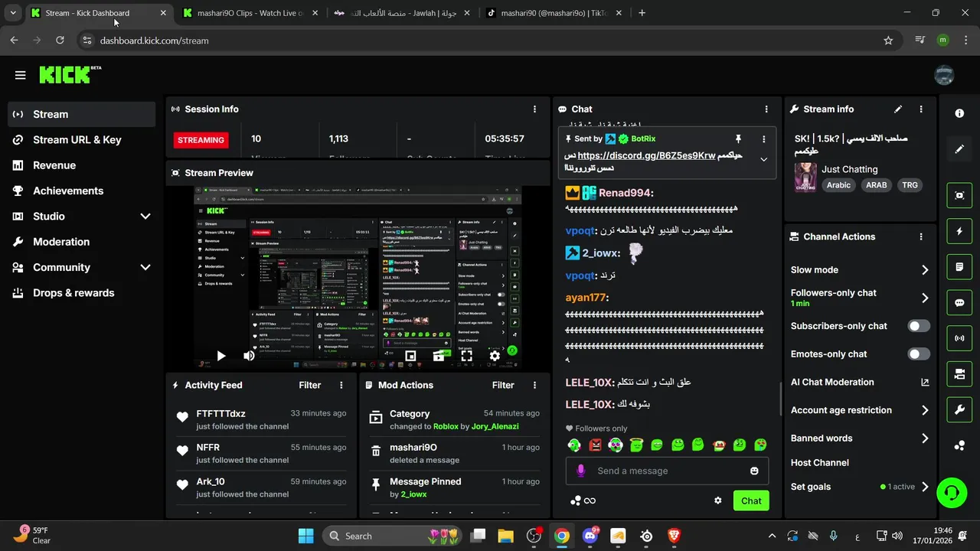
Task: Toggle the chat bubble icon in right sidebar
Action: click(x=959, y=302)
